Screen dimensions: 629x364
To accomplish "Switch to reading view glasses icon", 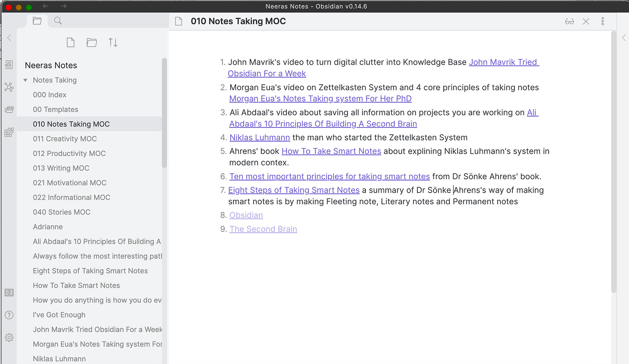I will [x=569, y=21].
